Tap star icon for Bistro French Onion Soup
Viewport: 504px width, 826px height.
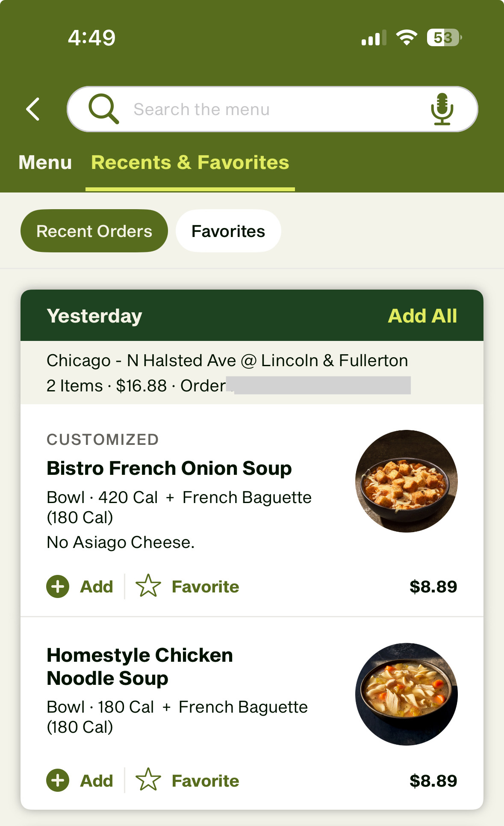tap(148, 586)
